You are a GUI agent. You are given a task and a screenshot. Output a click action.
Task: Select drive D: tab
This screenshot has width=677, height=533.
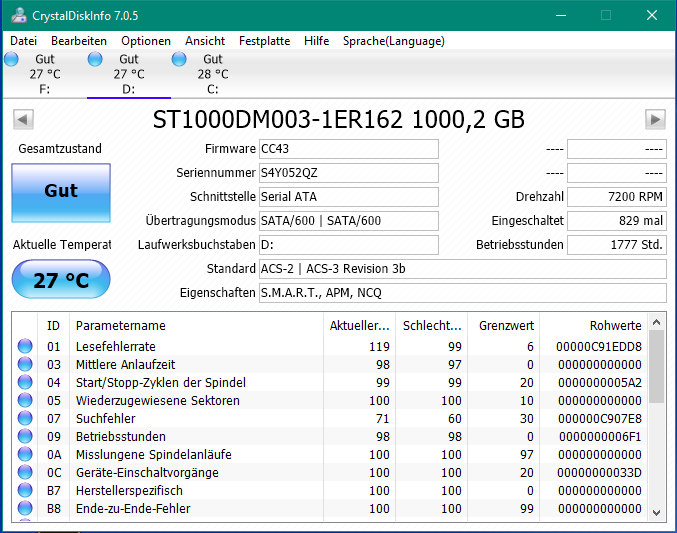tap(129, 74)
